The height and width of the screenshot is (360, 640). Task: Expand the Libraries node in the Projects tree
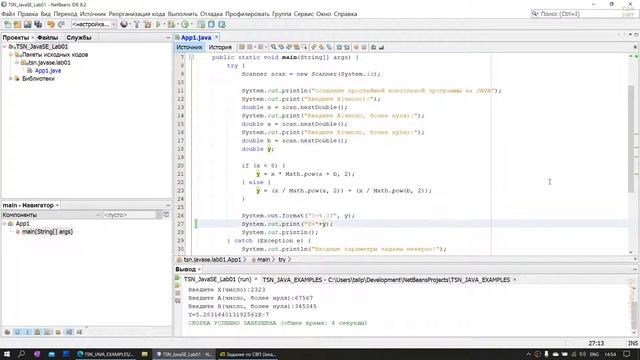11,78
